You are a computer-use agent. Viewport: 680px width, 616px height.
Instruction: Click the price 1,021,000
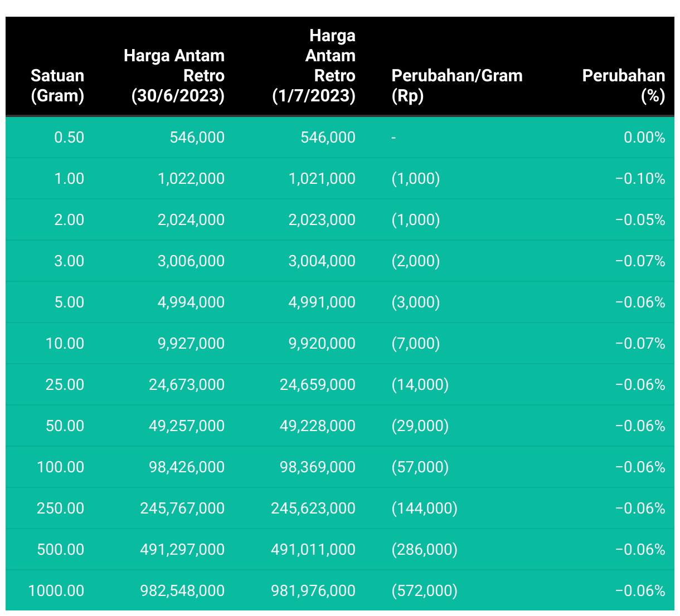click(322, 179)
